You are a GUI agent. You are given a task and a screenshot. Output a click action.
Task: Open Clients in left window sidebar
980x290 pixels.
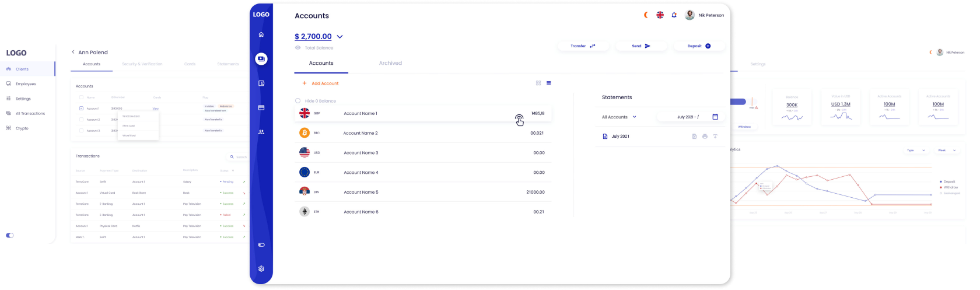coord(27,69)
